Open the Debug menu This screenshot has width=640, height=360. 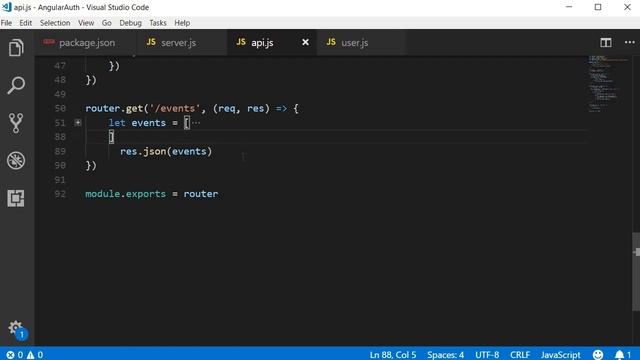(x=130, y=23)
